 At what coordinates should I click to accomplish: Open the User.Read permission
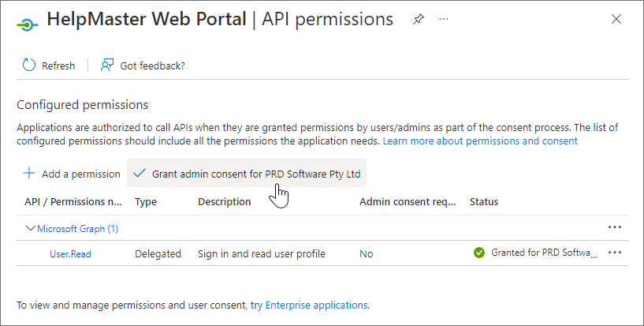coord(70,253)
